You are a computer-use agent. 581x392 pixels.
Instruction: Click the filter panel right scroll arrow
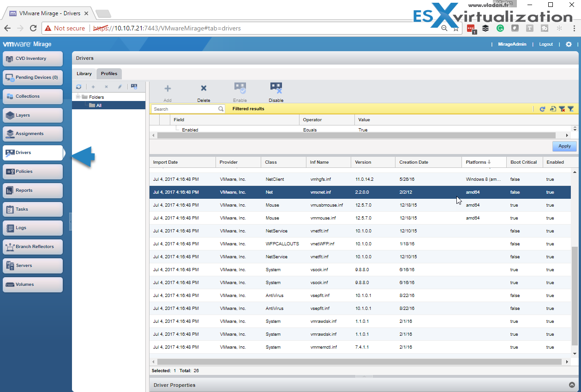(568, 136)
